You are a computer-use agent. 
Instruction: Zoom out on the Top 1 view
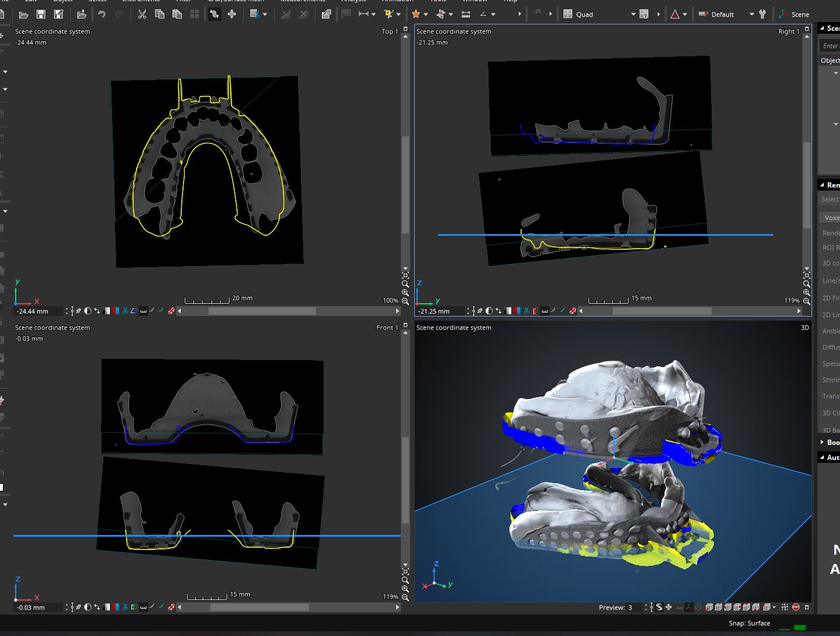(405, 301)
